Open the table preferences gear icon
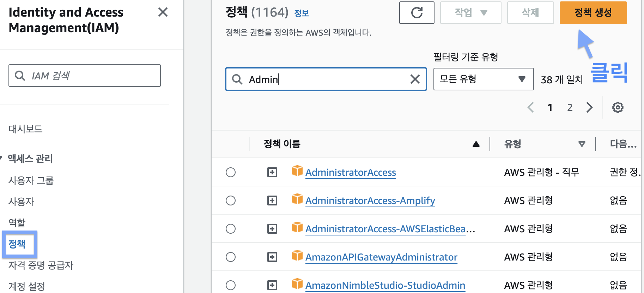The width and height of the screenshot is (644, 293). 618,107
